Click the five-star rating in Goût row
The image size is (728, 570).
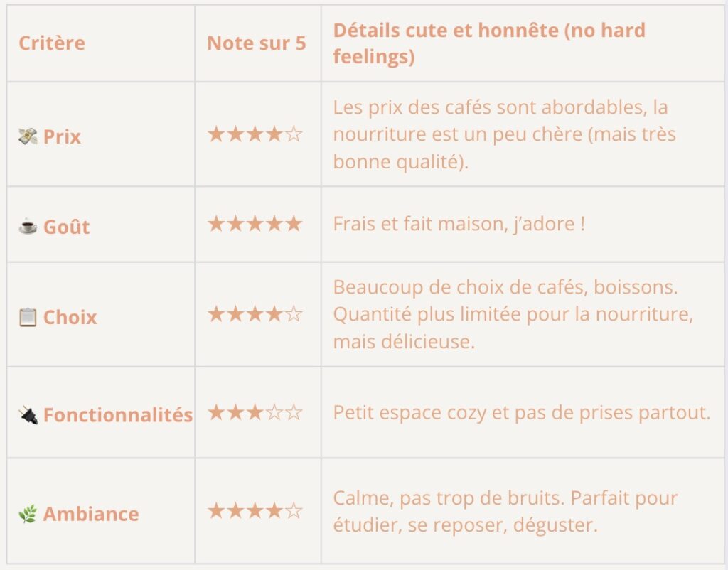pos(255,224)
